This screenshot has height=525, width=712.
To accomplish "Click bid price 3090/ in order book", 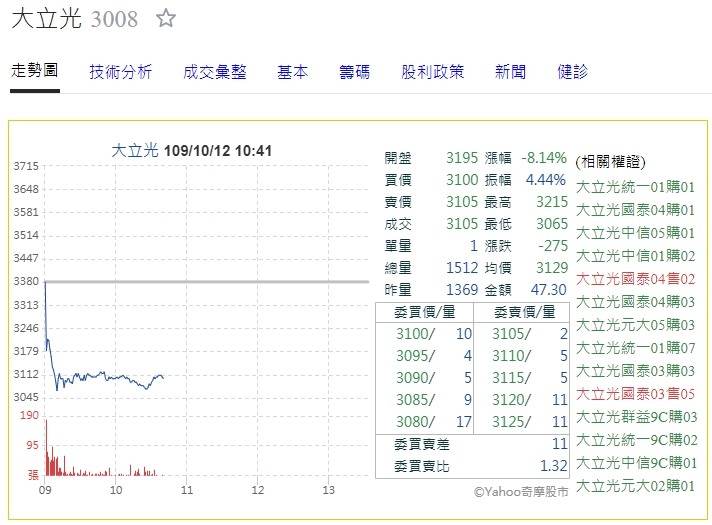I will pos(415,378).
